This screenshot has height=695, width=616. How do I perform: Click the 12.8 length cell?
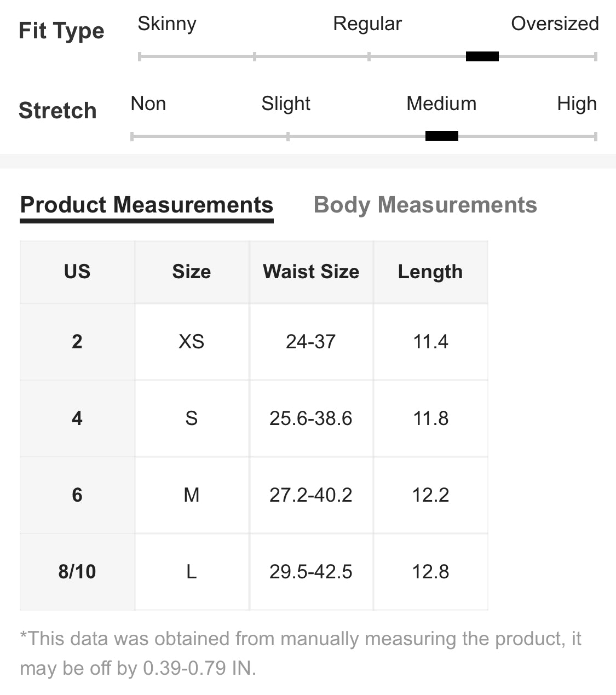430,572
